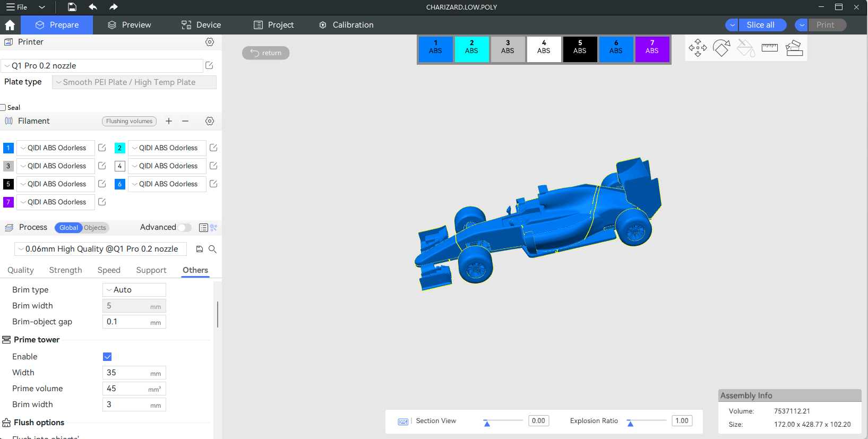Toggle the Advanced mode switch
The image size is (868, 439).
point(184,228)
